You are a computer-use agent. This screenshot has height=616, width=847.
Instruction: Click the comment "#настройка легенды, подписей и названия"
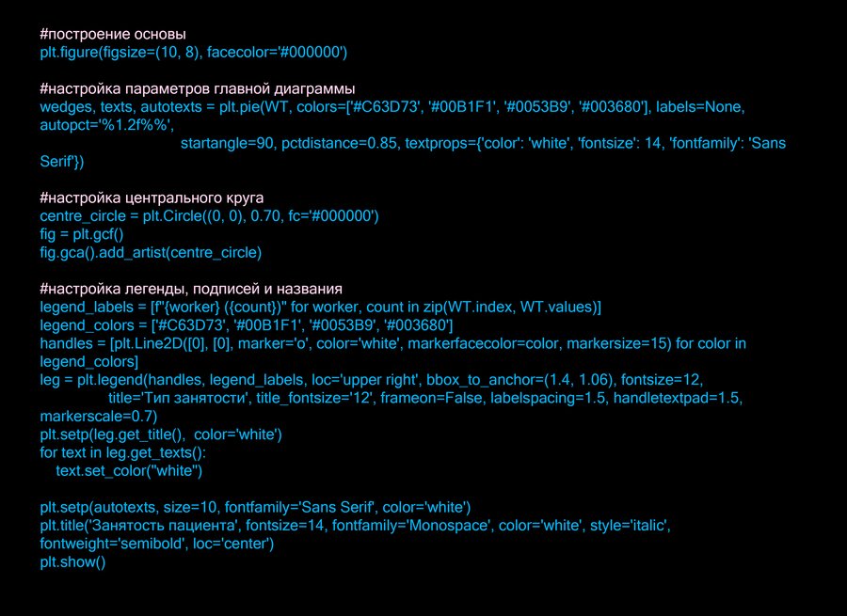(191, 289)
